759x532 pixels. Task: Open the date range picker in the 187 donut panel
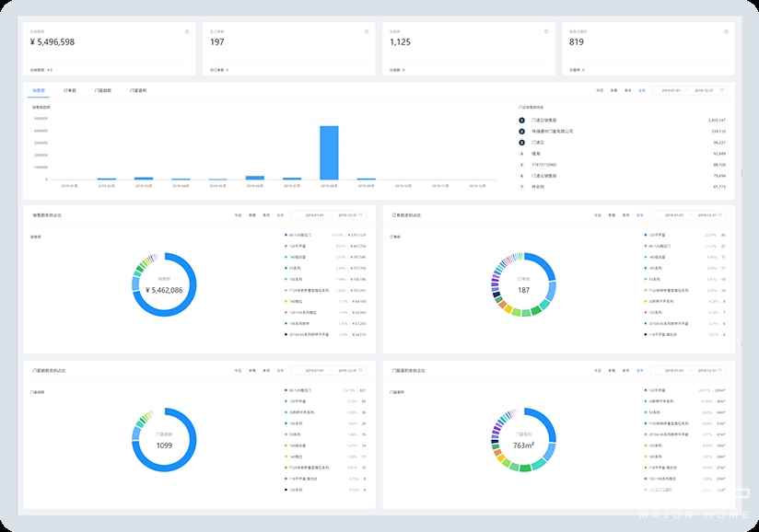point(685,214)
